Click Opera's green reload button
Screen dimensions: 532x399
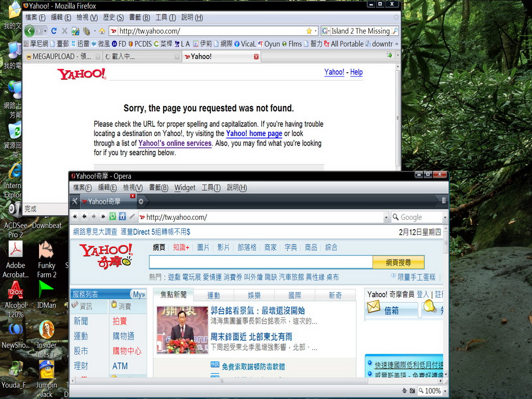[113, 217]
